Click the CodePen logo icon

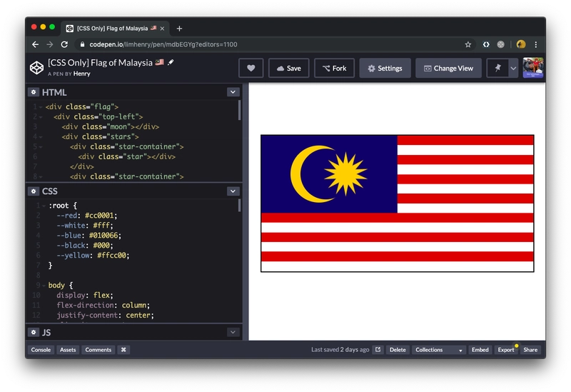coord(37,68)
